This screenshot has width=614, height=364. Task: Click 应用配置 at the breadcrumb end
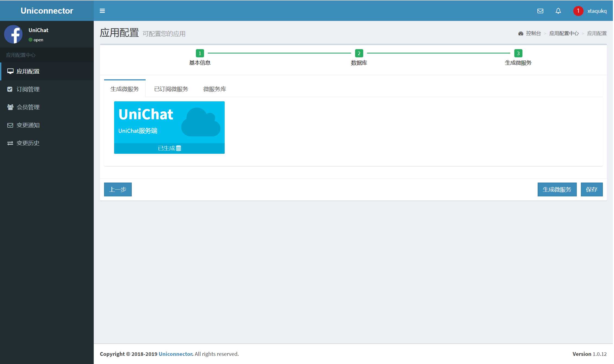point(597,33)
